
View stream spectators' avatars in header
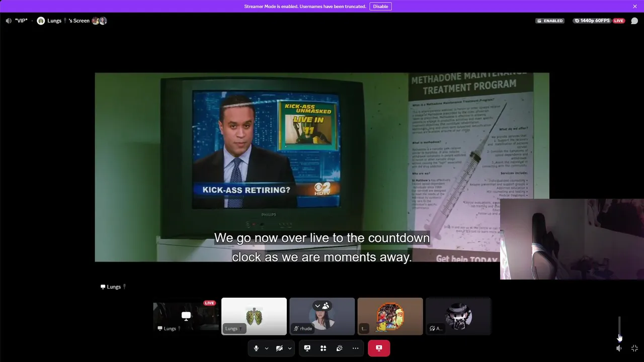pos(99,21)
